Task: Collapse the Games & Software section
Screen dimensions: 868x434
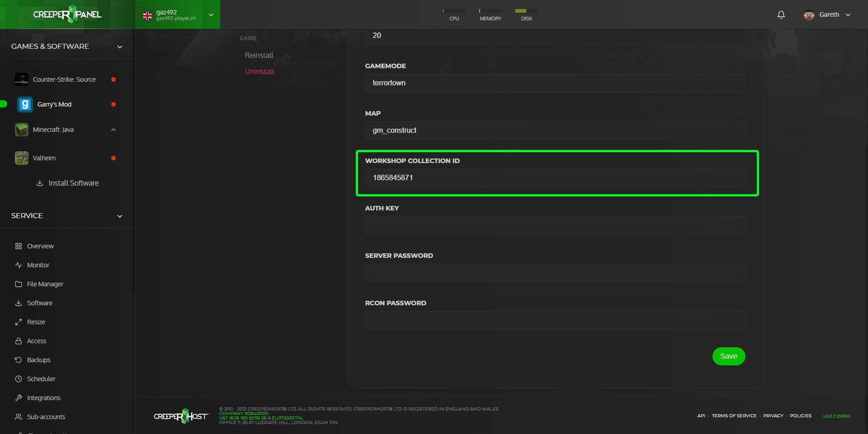Action: (120, 47)
